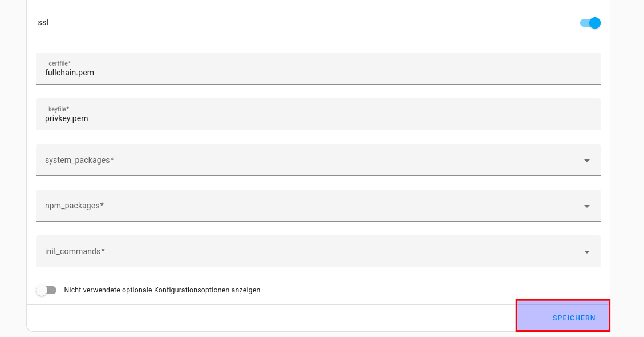Click the SPEICHERN button

[x=574, y=318]
